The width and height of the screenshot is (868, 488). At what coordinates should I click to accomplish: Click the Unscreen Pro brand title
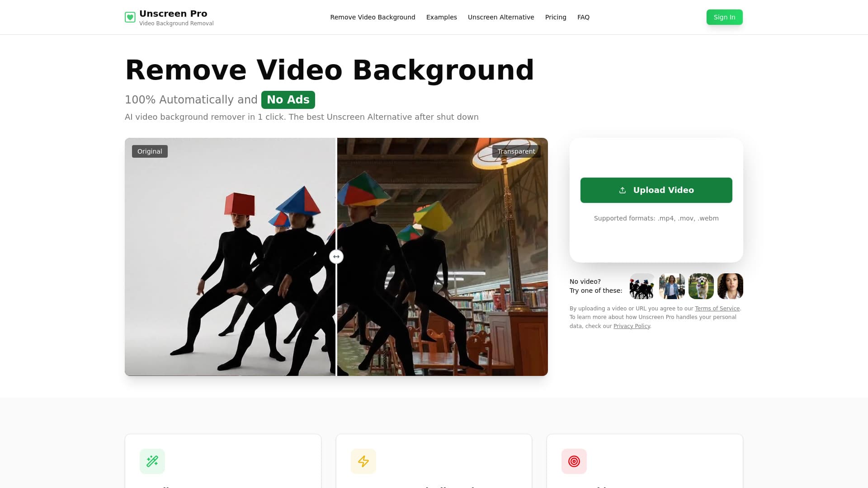(173, 14)
